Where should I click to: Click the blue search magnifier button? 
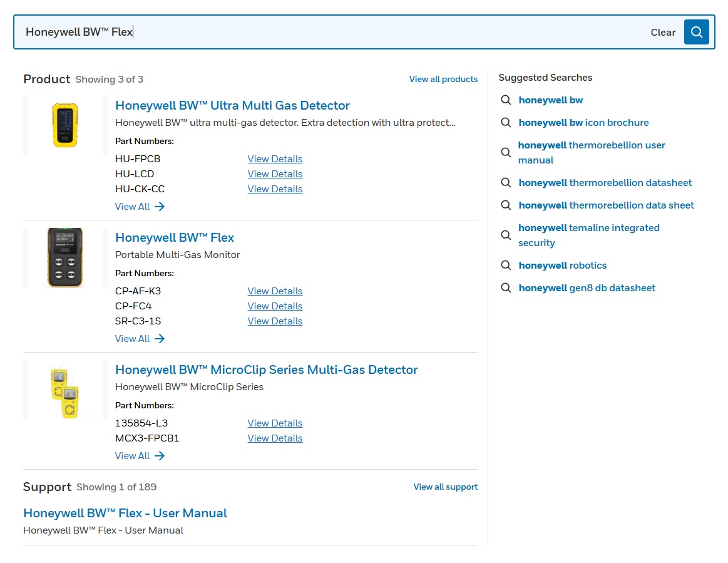pyautogui.click(x=696, y=32)
